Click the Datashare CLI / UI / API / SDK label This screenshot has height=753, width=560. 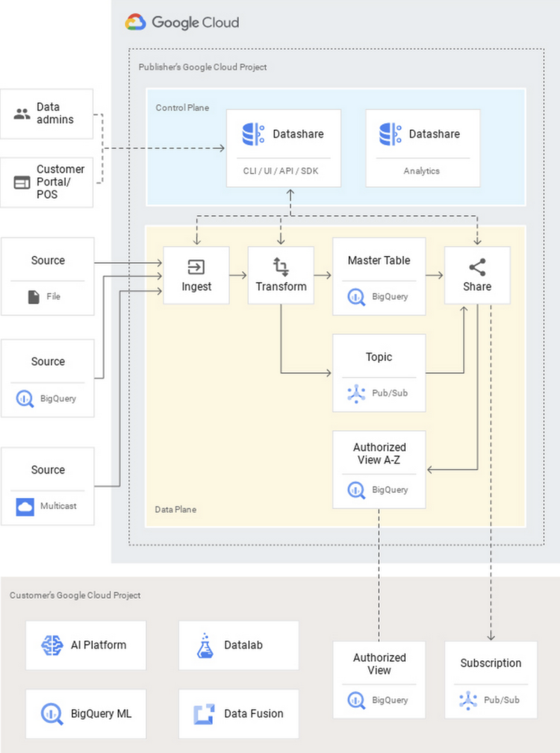tap(281, 171)
